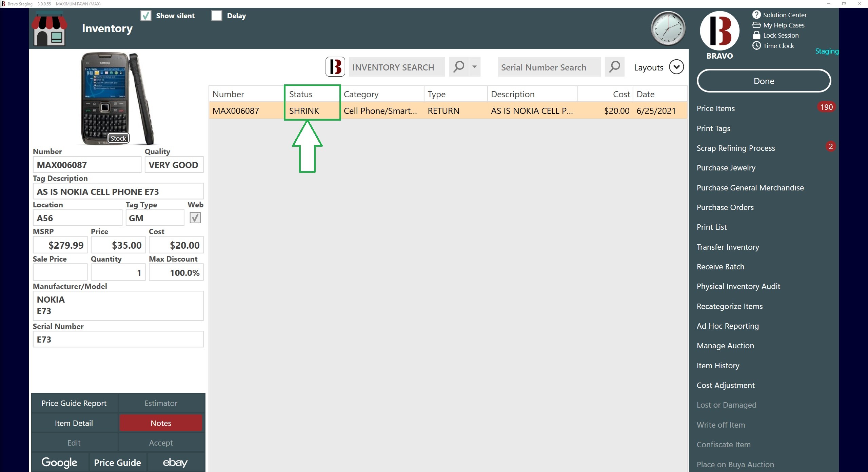
Task: Click the Serial Number Search field
Action: click(549, 67)
